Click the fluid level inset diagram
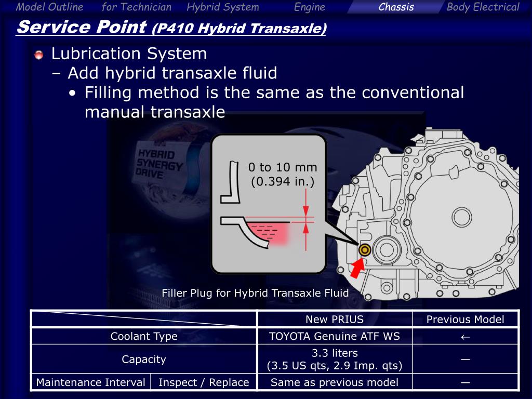 click(x=269, y=204)
